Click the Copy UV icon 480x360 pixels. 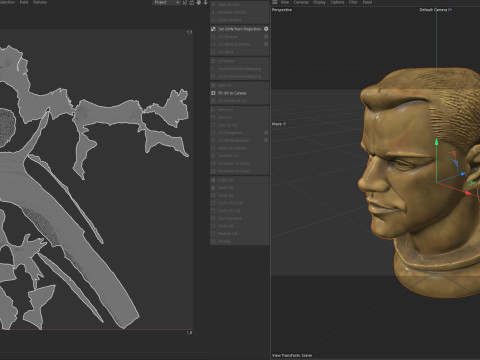[213, 180]
